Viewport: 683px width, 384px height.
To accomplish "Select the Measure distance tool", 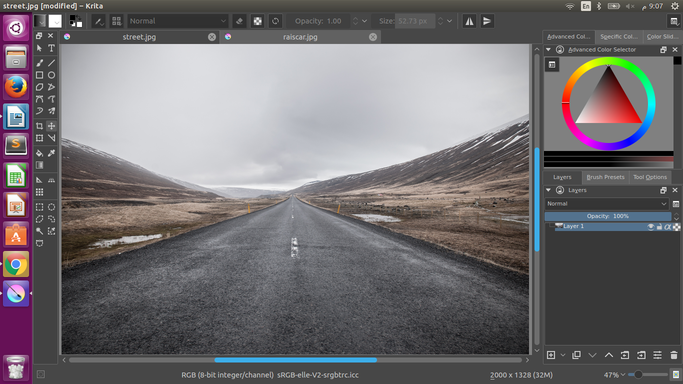I will click(51, 138).
